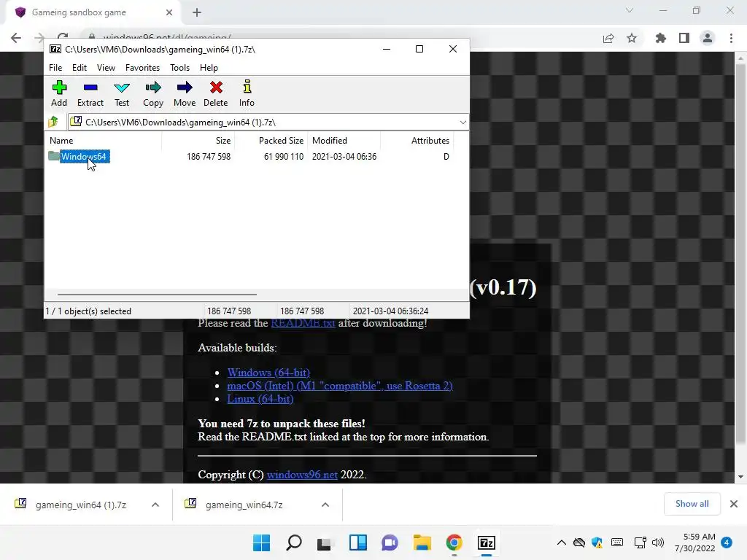Image resolution: width=747 pixels, height=560 pixels.
Task: Click the 7-Zip taskbar icon
Action: point(487,542)
